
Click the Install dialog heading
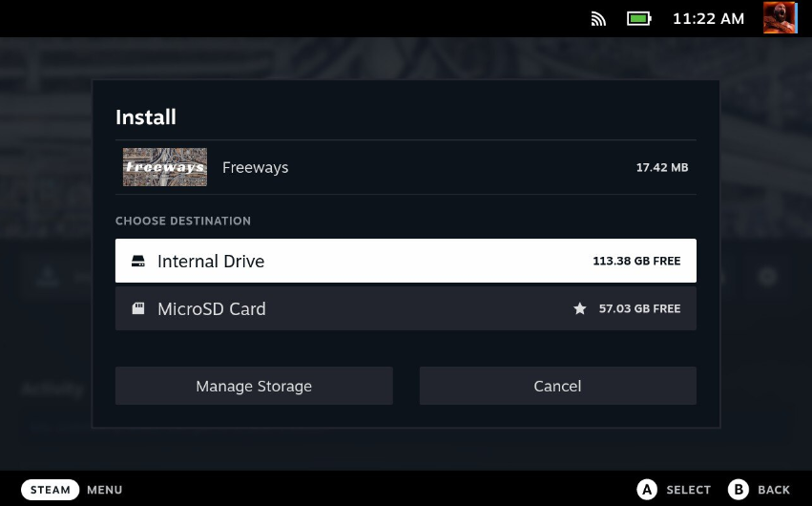(146, 117)
